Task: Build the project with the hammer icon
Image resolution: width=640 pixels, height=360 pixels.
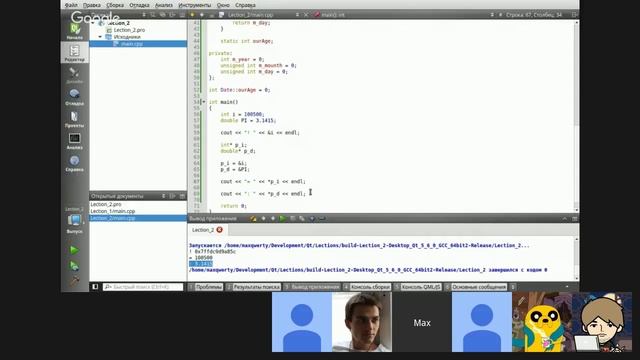Action: (x=74, y=281)
